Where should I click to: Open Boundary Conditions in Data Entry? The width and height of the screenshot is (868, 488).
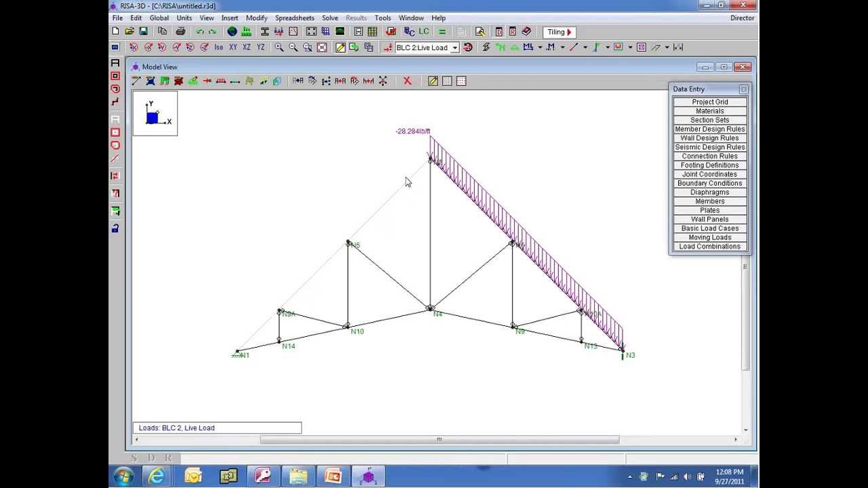710,183
